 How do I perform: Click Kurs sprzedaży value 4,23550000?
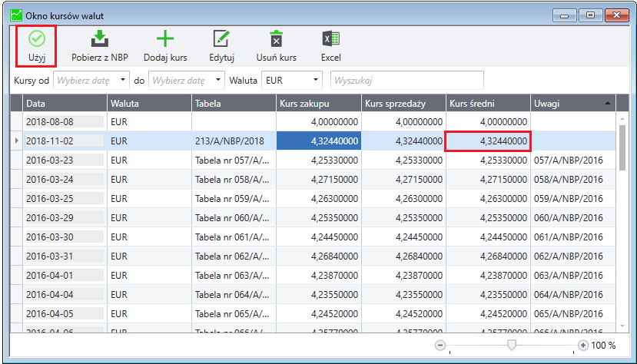403,295
